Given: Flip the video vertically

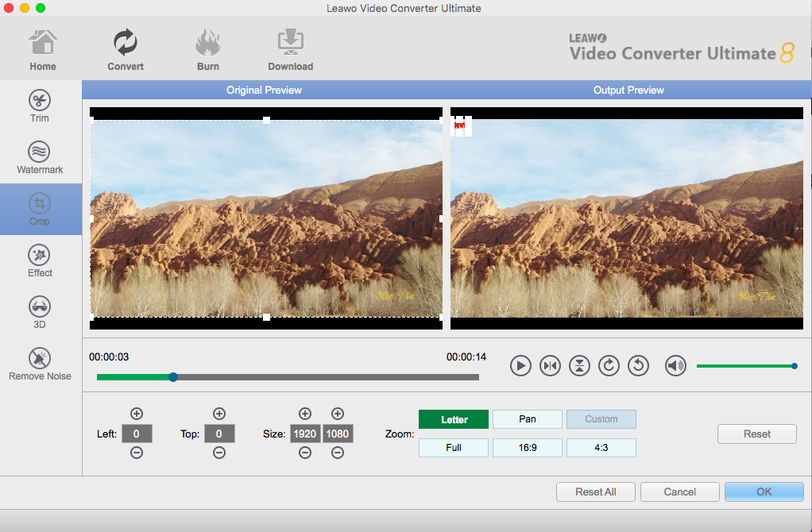Looking at the screenshot, I should 580,365.
